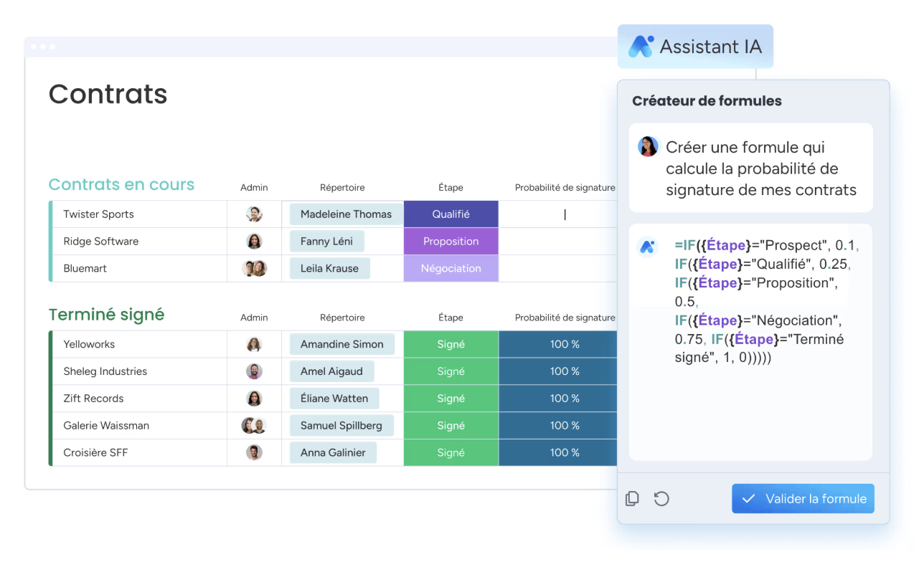Open the Bluemart item

85,268
